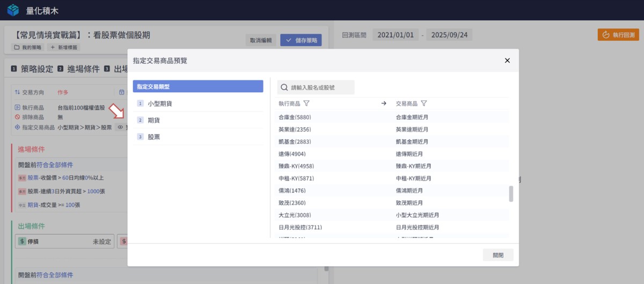The image size is (644, 284).
Task: Close the 指定交易商品預覽 dialog with X
Action: coord(507,61)
